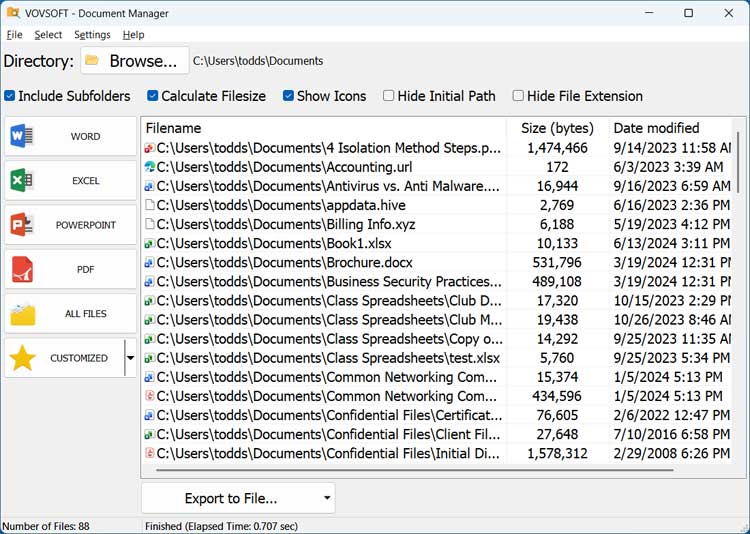Click the All Files folder icon
The height and width of the screenshot is (534, 750).
pos(22,313)
